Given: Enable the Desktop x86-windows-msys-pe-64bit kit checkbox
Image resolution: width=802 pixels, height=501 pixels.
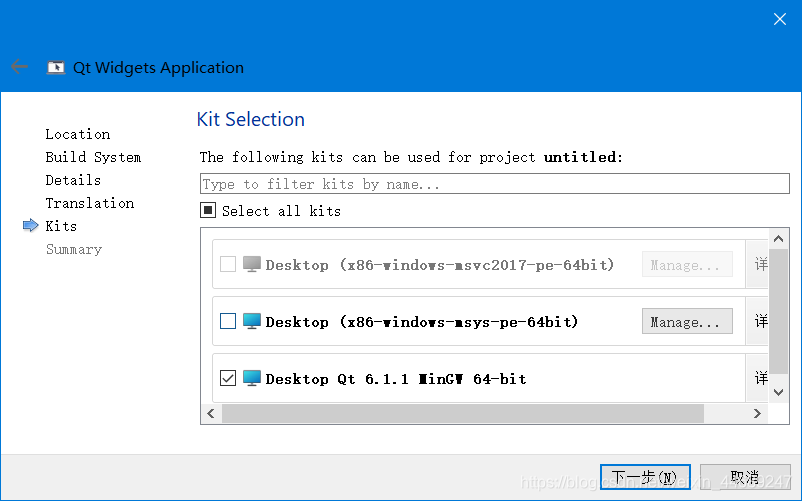Looking at the screenshot, I should 228,321.
